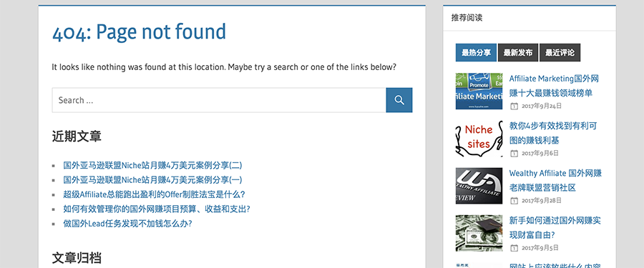Click calendar icon beside 2017年9月5日
Screen dimensions: 644x268
[x=514, y=248]
